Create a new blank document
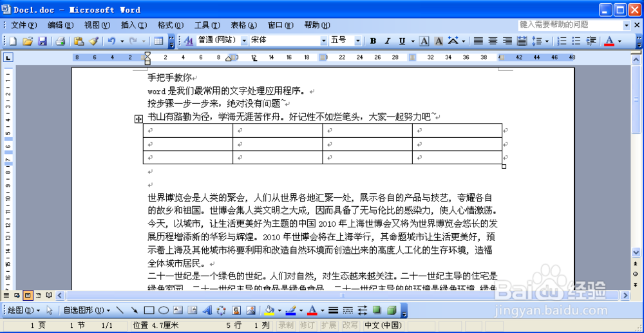 pos(13,41)
